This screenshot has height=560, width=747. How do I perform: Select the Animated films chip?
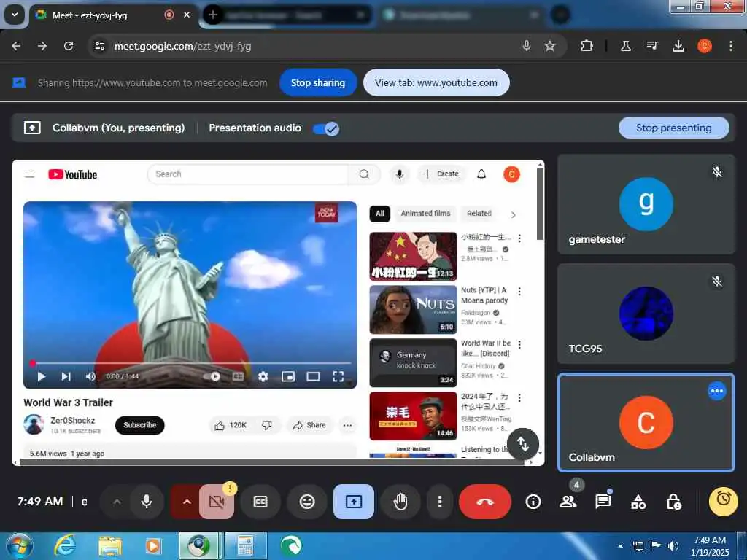tap(425, 214)
